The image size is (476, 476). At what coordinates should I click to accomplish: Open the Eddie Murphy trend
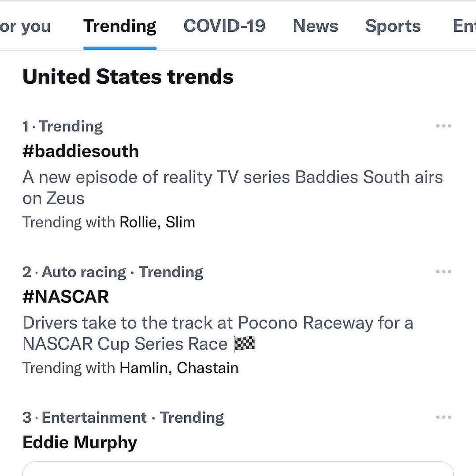pyautogui.click(x=80, y=442)
